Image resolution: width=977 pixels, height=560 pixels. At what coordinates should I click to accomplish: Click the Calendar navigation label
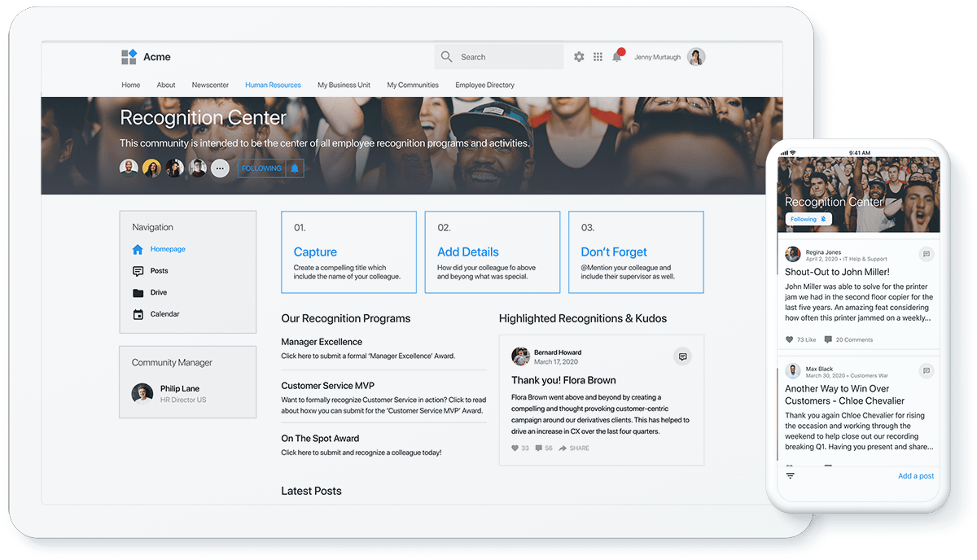[x=165, y=314]
